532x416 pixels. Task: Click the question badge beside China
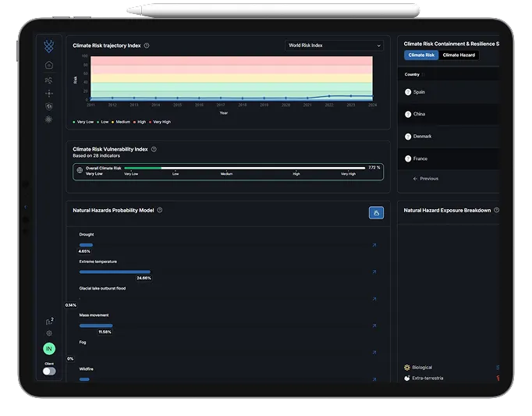[x=408, y=115]
